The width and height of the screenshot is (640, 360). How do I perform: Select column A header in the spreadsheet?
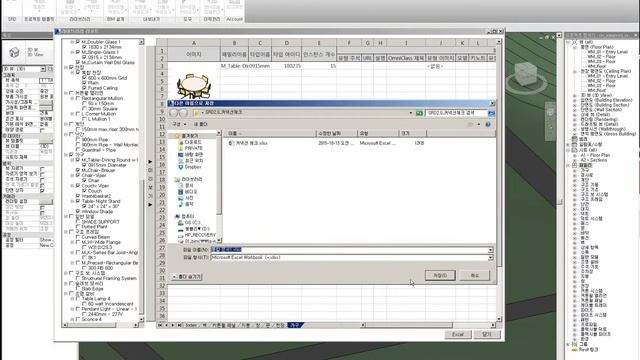pyautogui.click(x=194, y=42)
